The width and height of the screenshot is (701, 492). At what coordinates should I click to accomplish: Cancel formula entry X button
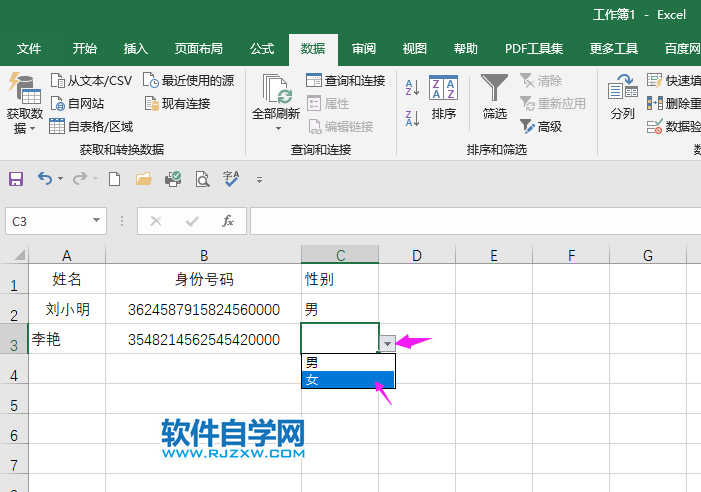[x=156, y=221]
